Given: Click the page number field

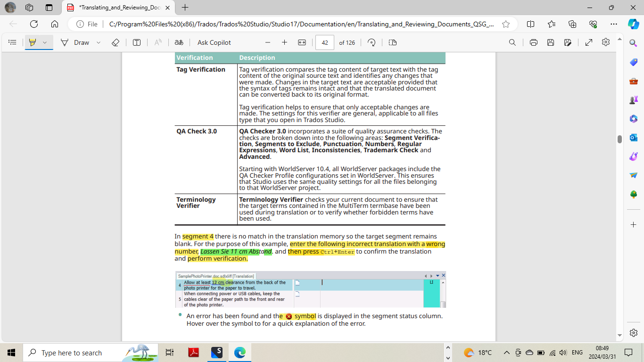Looking at the screenshot, I should coord(325,42).
